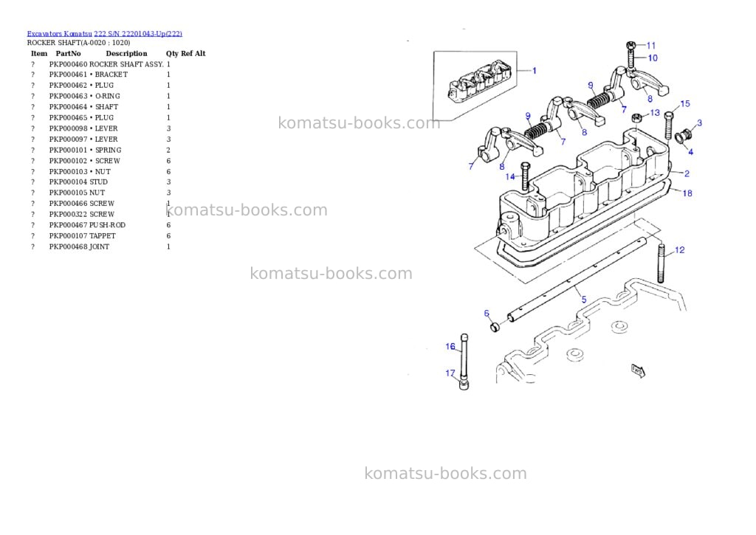Click callout number 2 beside bracket
The image size is (756, 535).
[x=687, y=173]
